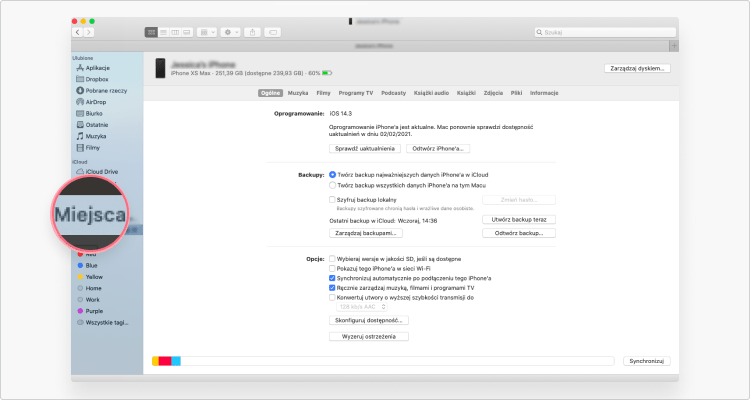This screenshot has height=400, width=750.
Task: Switch to the Informacje tab
Action: pos(544,93)
